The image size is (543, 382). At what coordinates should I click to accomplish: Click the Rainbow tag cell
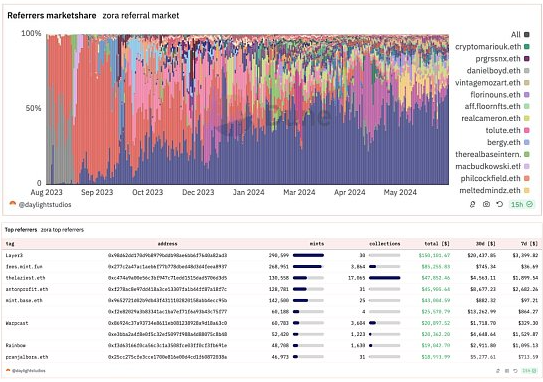[16, 346]
